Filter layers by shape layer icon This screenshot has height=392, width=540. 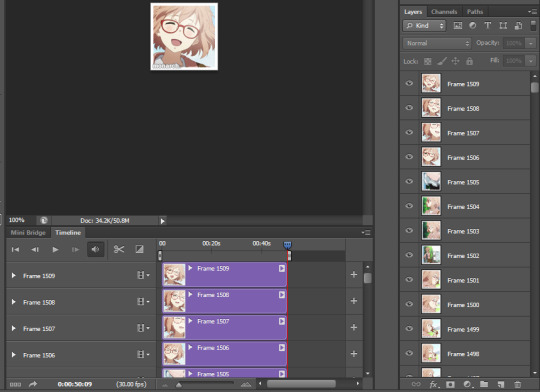(x=503, y=25)
